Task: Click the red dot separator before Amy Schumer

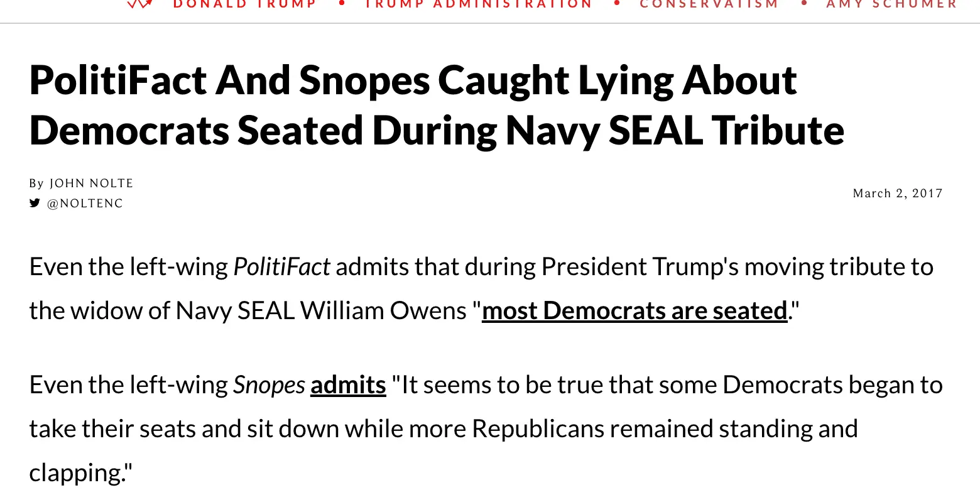Action: [803, 4]
